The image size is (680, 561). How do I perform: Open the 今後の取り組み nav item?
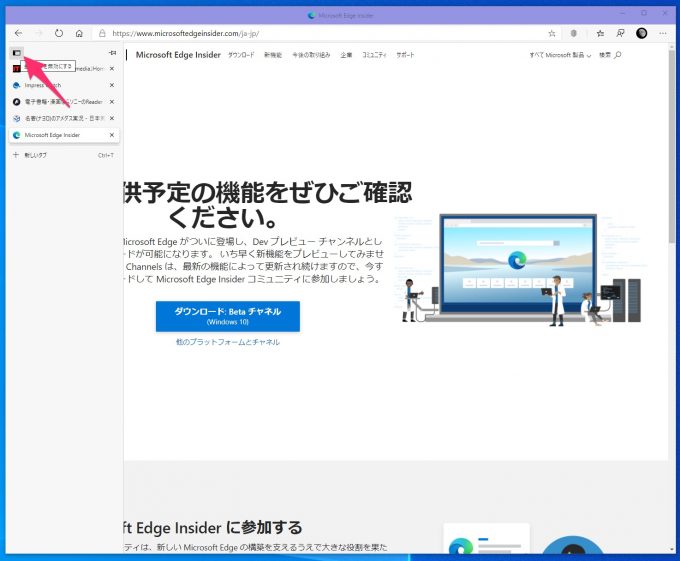(x=311, y=55)
